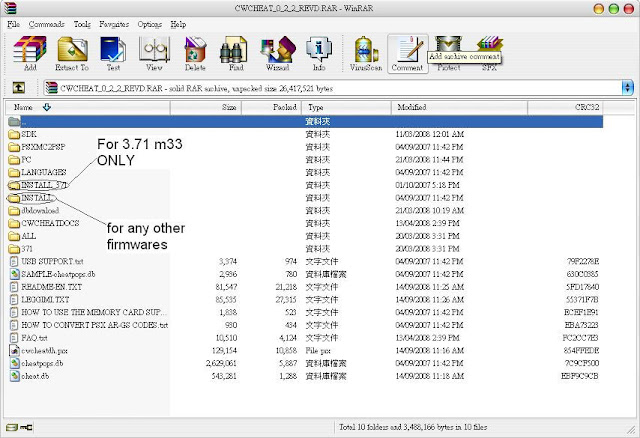Run the Test archive tool
Screen dimensions: 640x438
pos(113,53)
